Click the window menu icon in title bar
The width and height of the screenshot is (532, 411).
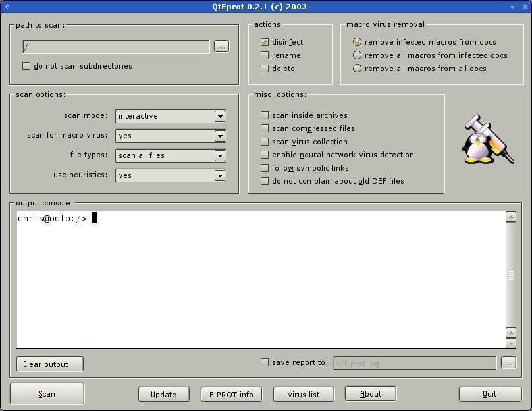click(x=6, y=6)
